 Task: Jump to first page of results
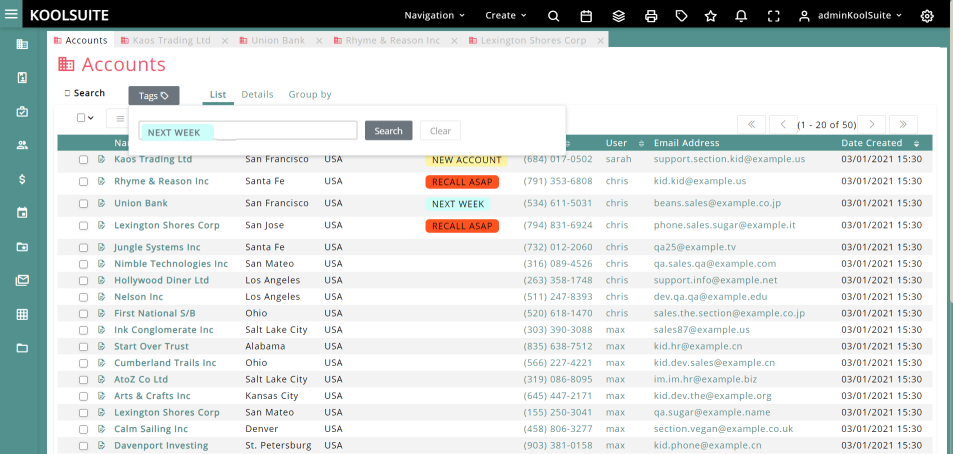point(751,124)
